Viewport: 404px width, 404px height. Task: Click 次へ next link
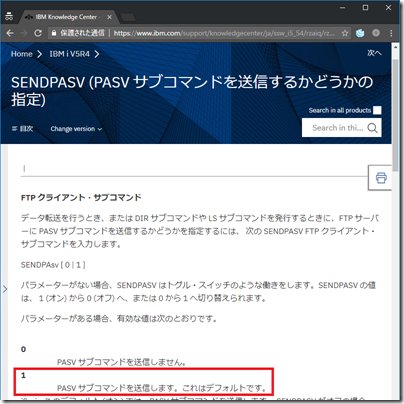coord(374,53)
